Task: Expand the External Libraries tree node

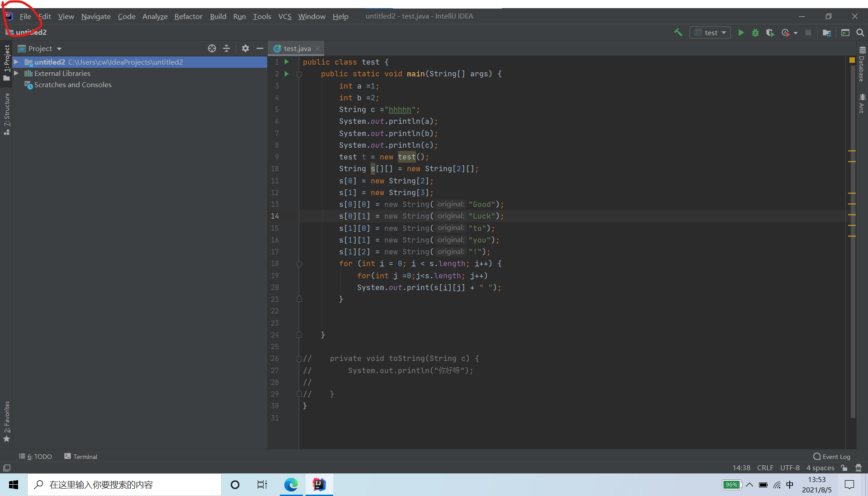Action: 16,73
